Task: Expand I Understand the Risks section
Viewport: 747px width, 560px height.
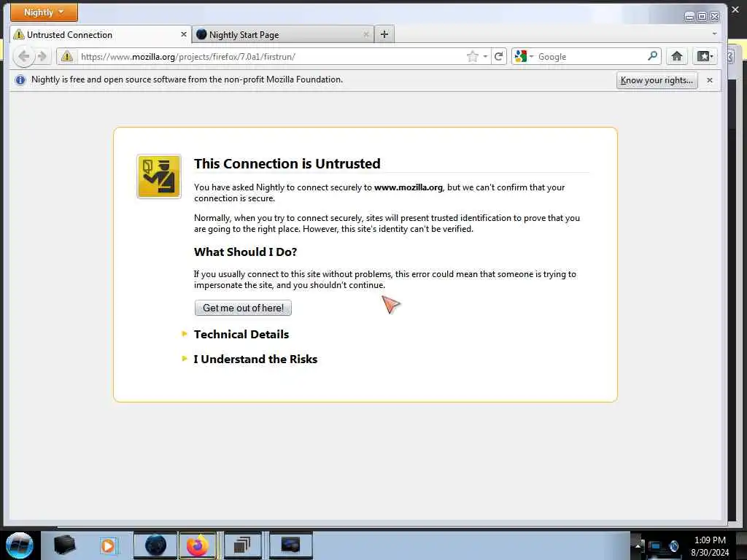Action: point(255,359)
